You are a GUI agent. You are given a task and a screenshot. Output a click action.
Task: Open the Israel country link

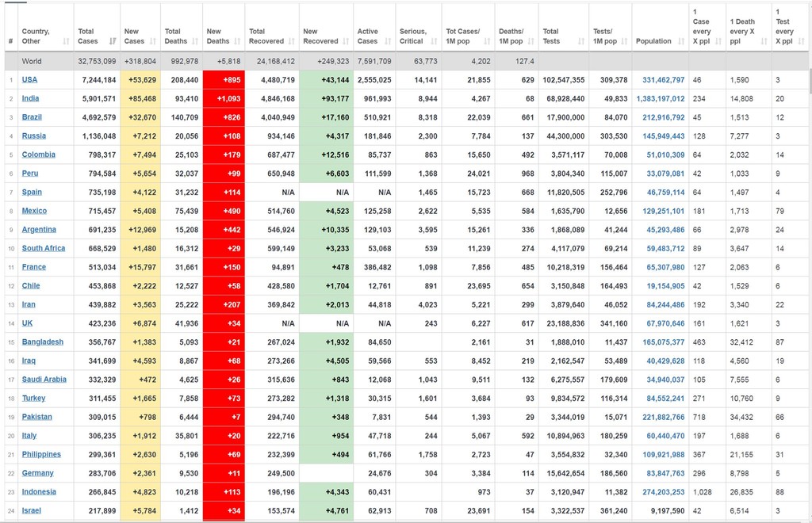pyautogui.click(x=31, y=510)
